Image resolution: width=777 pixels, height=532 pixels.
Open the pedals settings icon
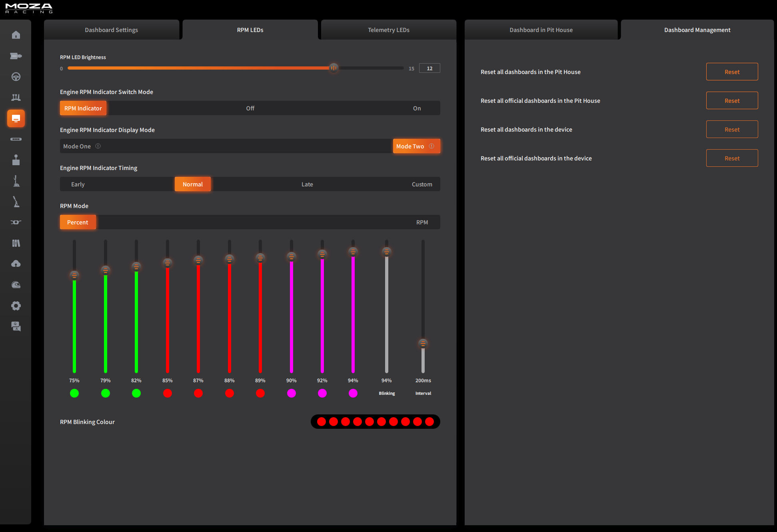(16, 98)
